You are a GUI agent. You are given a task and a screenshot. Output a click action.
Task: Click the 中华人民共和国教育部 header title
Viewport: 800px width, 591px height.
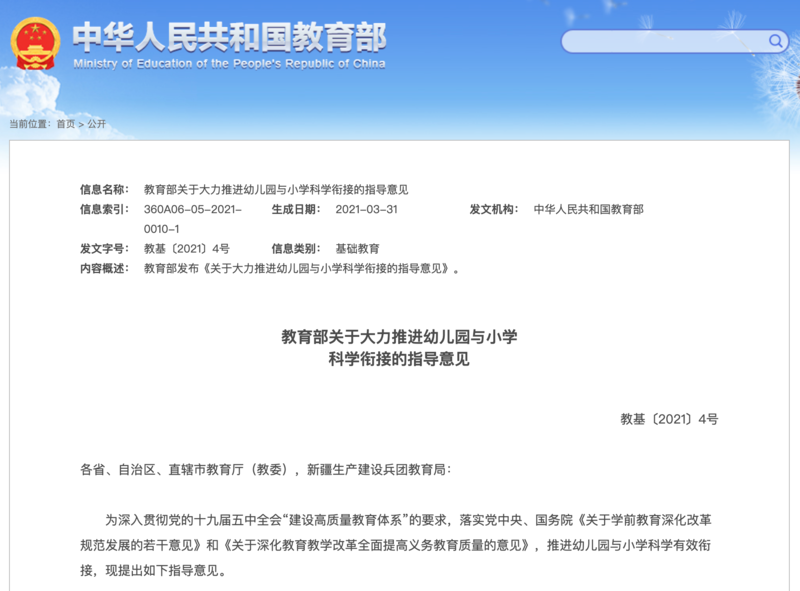click(x=229, y=37)
